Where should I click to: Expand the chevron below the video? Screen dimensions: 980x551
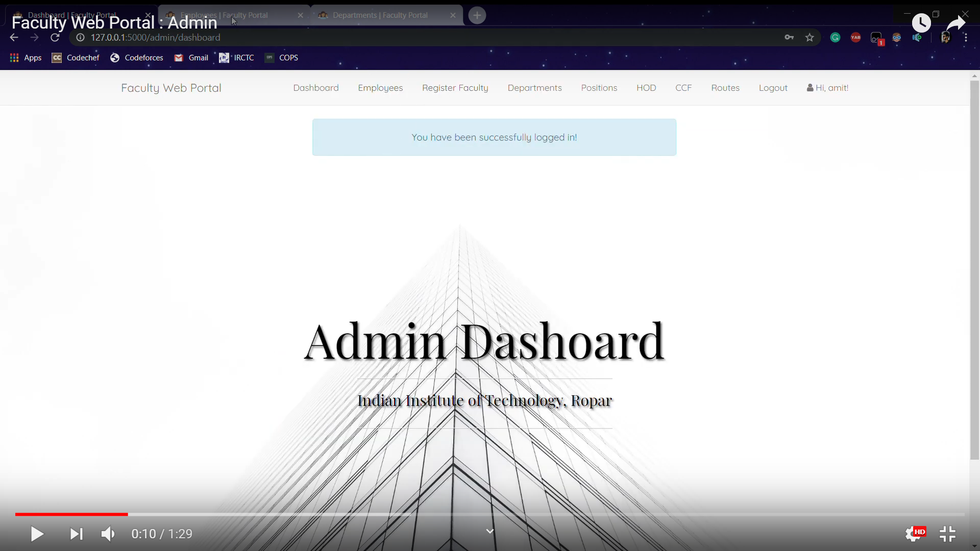pos(489,531)
